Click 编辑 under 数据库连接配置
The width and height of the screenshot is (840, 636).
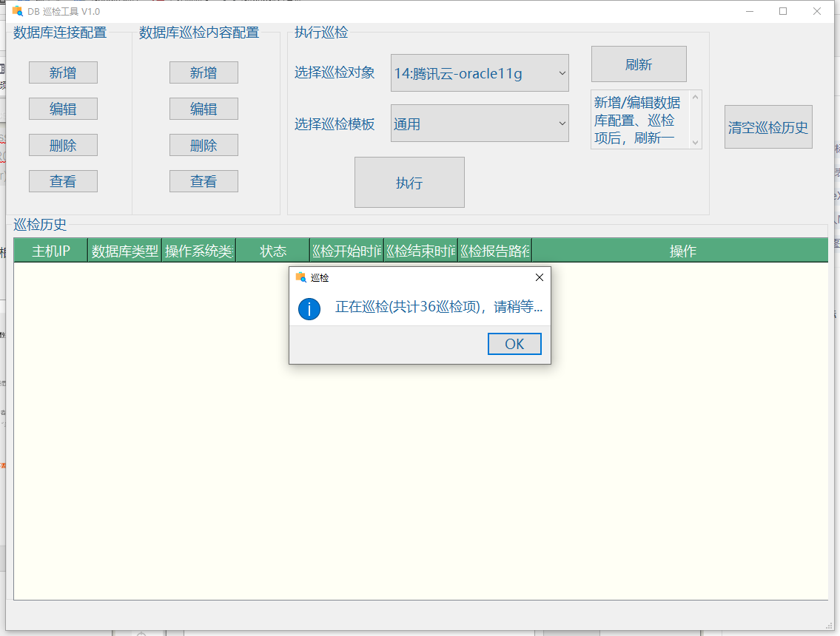[63, 109]
